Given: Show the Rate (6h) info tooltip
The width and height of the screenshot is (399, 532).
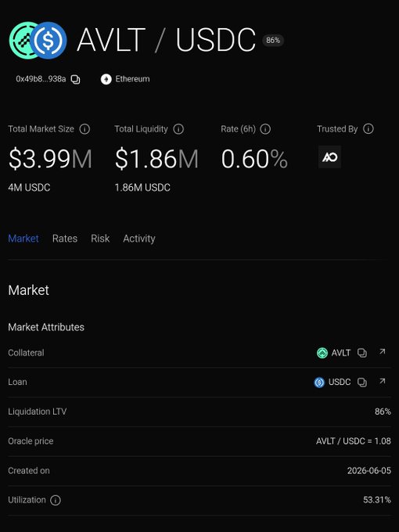Looking at the screenshot, I should point(265,129).
